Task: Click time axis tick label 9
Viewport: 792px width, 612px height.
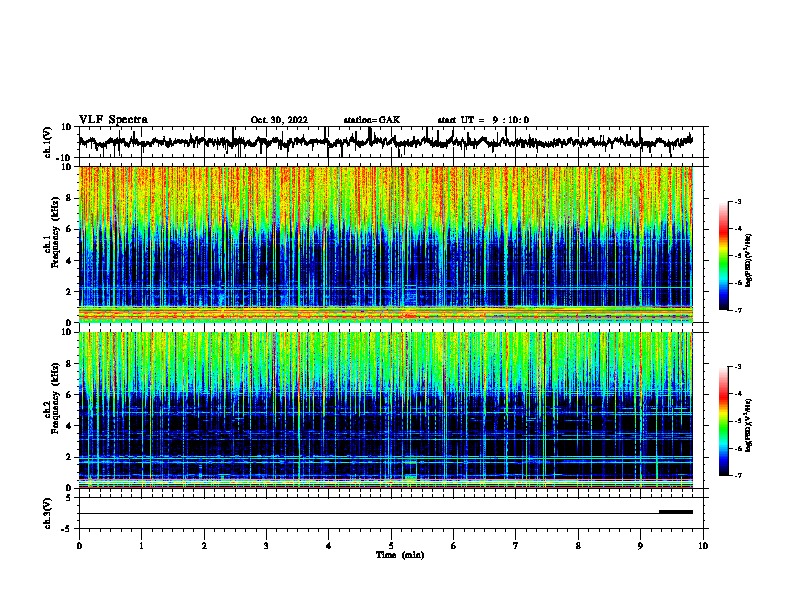Action: point(640,545)
